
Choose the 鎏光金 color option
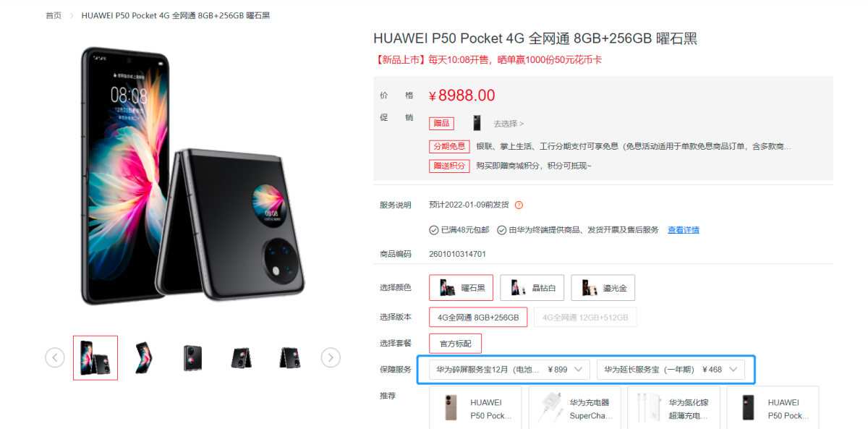coord(603,287)
